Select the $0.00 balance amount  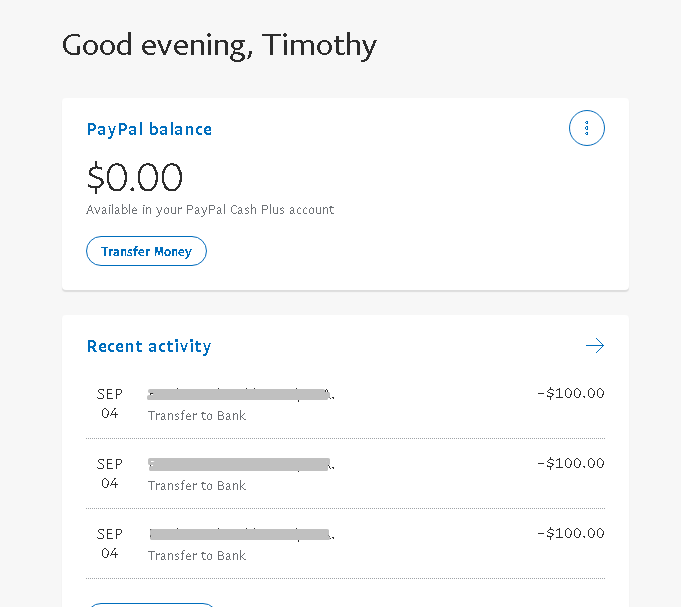point(135,178)
